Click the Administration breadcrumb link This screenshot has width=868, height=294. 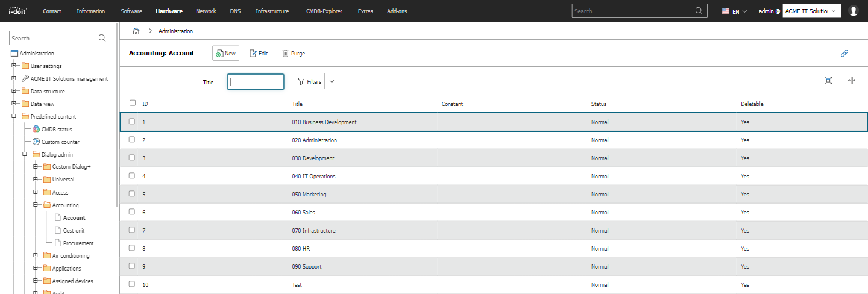175,31
